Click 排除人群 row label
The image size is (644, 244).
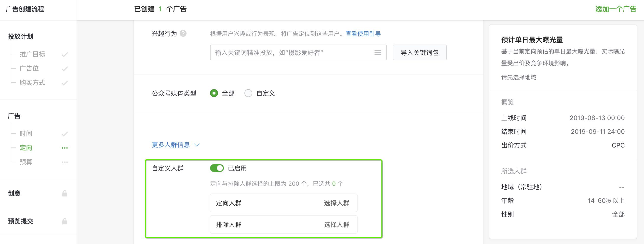pos(229,225)
